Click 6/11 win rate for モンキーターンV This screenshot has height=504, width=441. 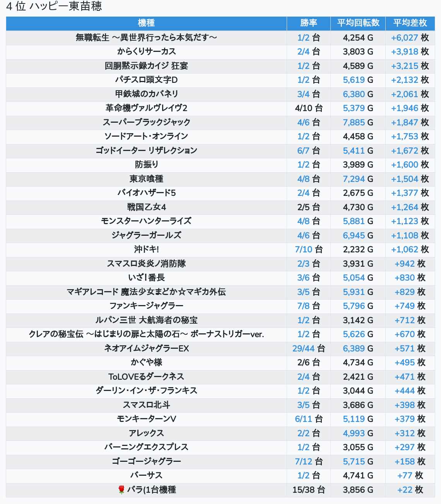coord(303,419)
